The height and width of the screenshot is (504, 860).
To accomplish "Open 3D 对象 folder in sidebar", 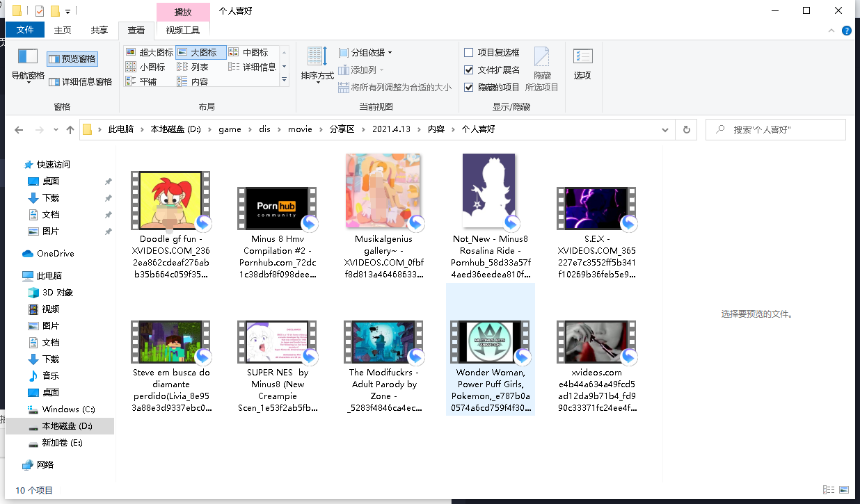I will [57, 293].
